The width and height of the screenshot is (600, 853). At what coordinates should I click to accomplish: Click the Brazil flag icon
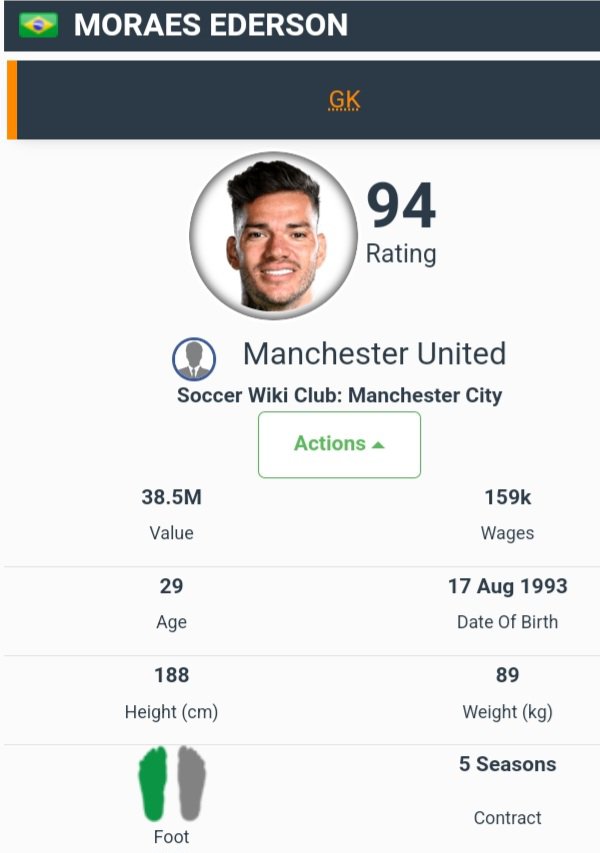click(38, 25)
